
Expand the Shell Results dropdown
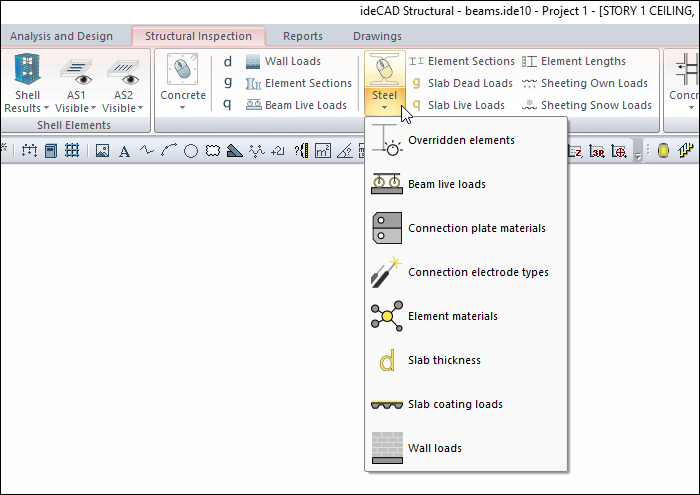[28, 83]
